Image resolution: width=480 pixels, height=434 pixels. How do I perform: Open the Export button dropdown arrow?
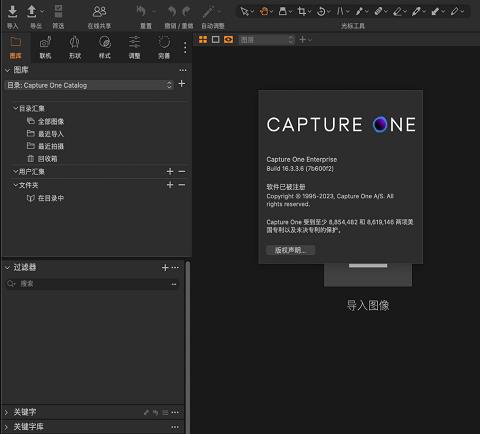tap(42, 11)
